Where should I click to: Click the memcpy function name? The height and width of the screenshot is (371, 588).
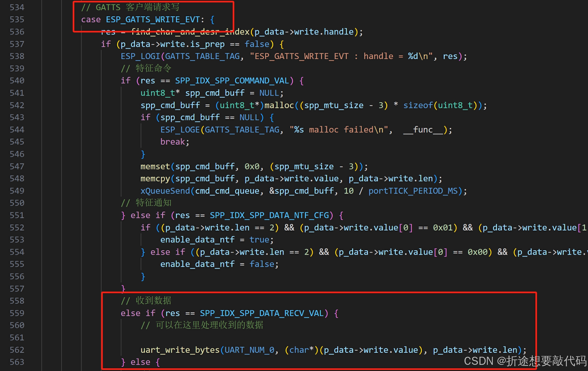155,178
